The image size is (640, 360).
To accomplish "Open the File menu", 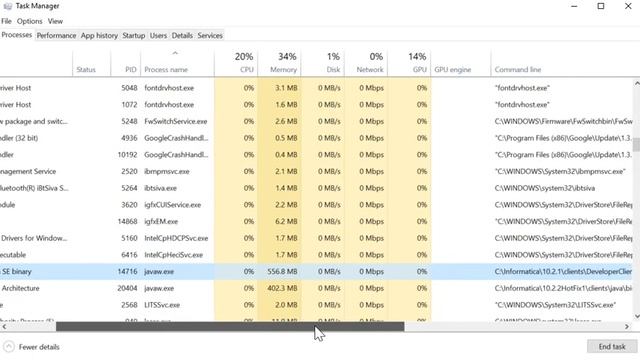I will (6, 21).
